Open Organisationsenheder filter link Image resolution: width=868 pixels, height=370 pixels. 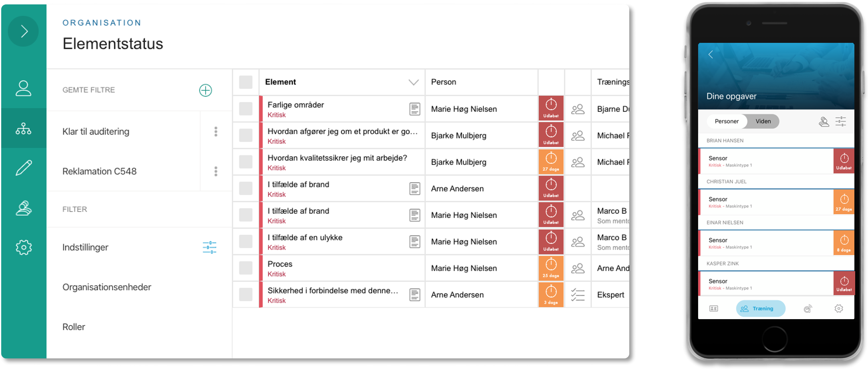coord(107,287)
